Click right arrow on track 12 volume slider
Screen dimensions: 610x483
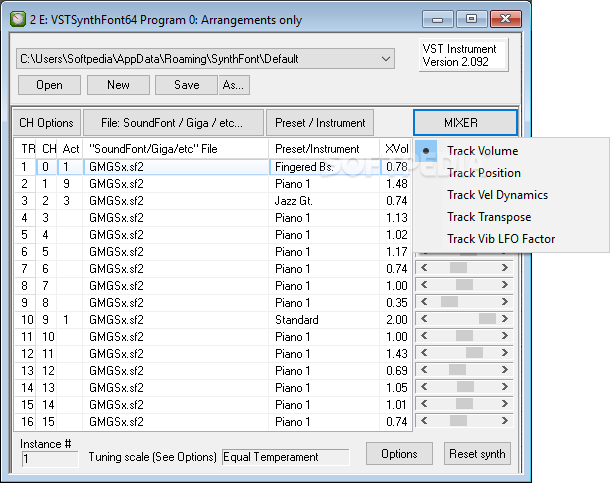click(x=505, y=353)
